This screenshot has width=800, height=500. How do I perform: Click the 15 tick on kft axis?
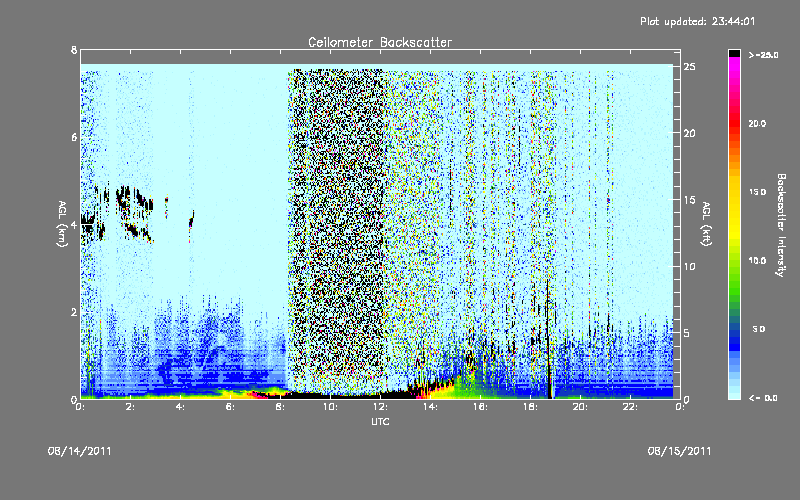pyautogui.click(x=689, y=200)
